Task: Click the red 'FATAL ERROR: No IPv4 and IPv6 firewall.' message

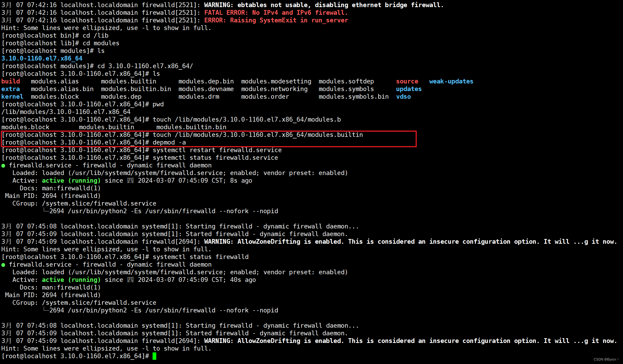Action: (x=276, y=13)
